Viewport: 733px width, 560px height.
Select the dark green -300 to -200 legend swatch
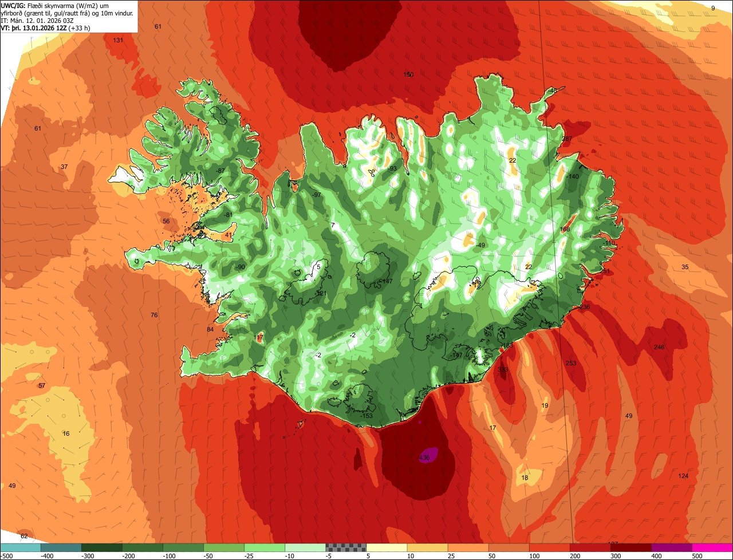[x=101, y=547]
